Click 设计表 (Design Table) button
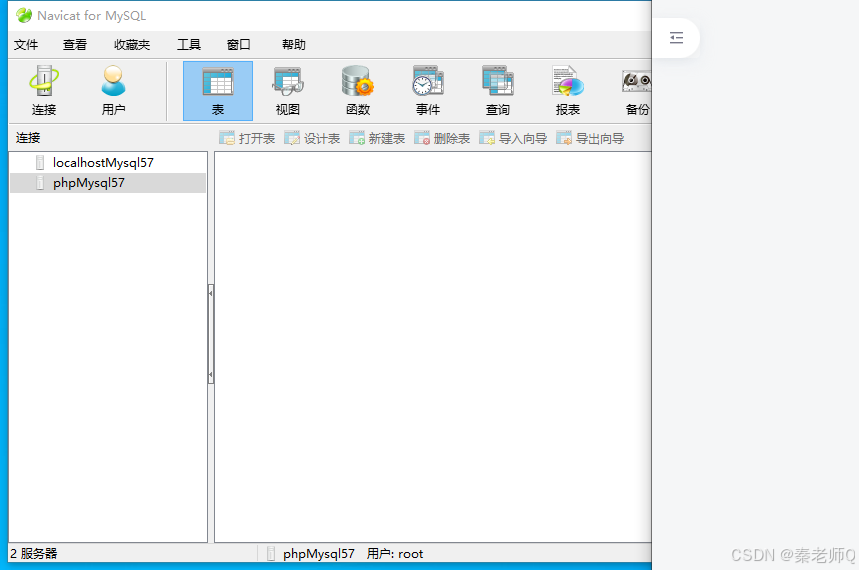The image size is (859, 570). (x=312, y=138)
